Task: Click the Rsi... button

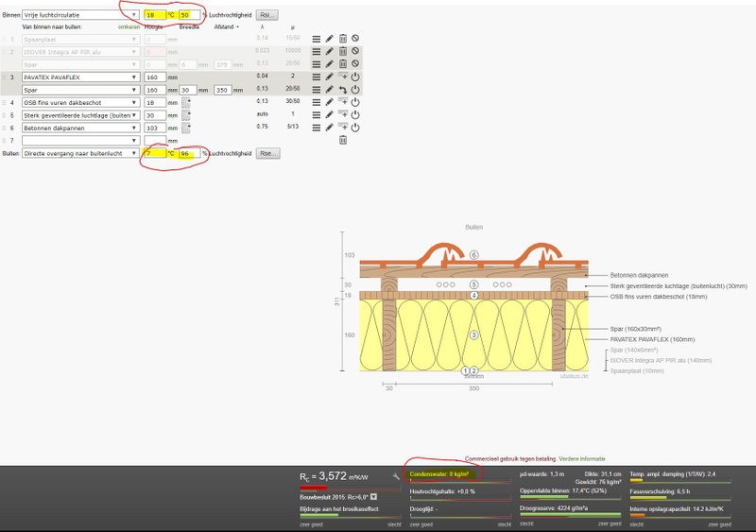Action: tap(266, 15)
